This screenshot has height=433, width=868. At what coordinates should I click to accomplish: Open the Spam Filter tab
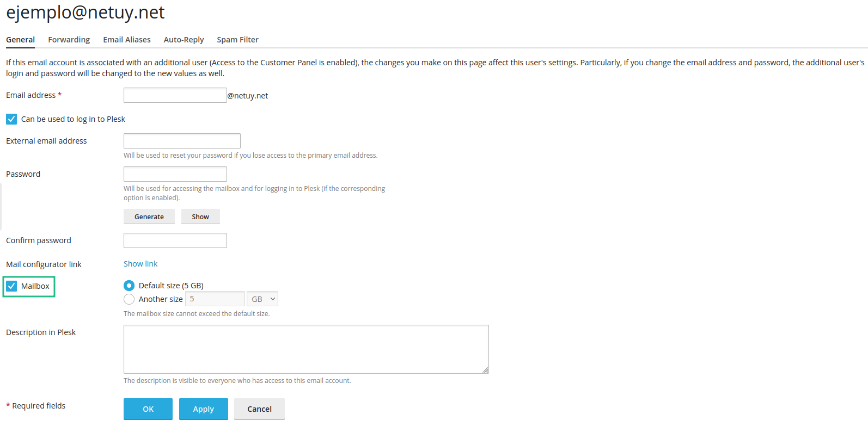(x=237, y=40)
